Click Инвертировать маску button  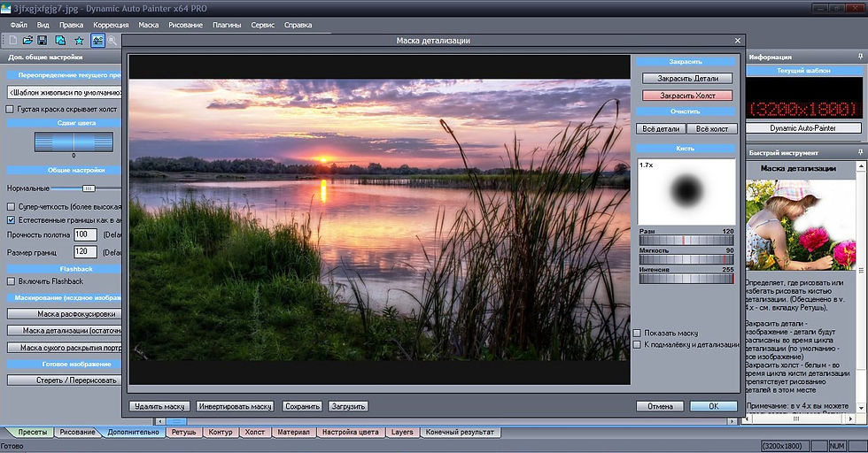pyautogui.click(x=236, y=406)
